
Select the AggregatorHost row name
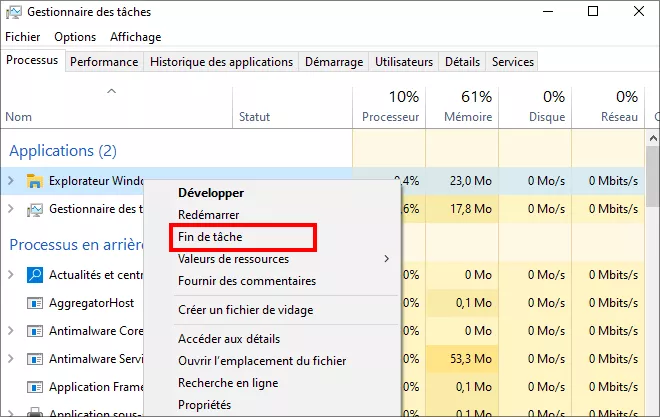tap(91, 303)
